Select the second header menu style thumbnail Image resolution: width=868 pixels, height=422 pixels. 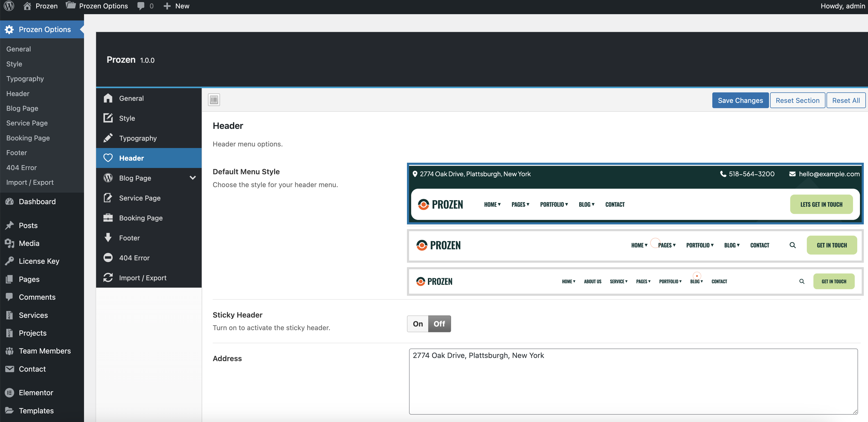(635, 245)
